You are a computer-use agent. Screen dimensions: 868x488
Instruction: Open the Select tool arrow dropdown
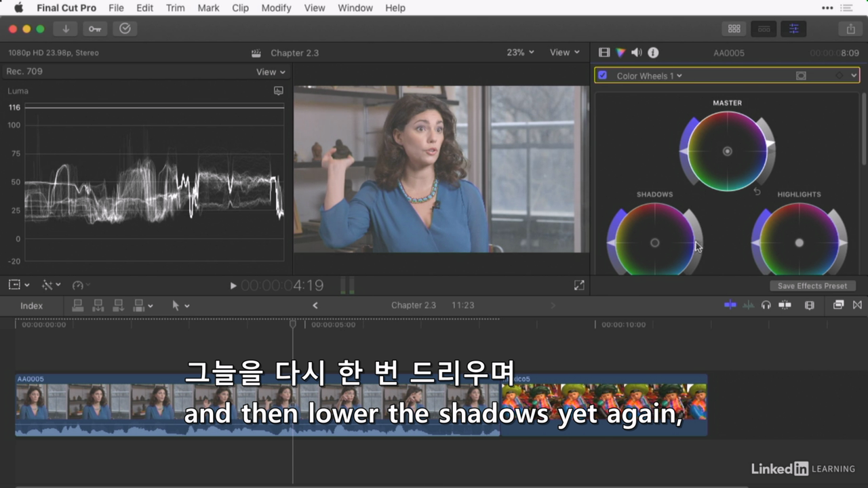click(180, 306)
